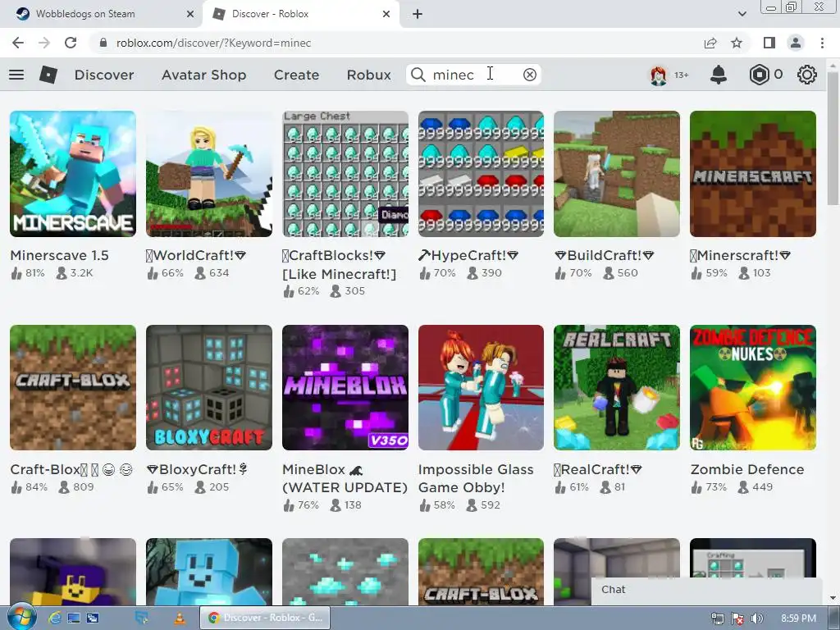This screenshot has height=630, width=840.
Task: Click the Impossible Glass Game Obby! title
Action: pos(476,478)
